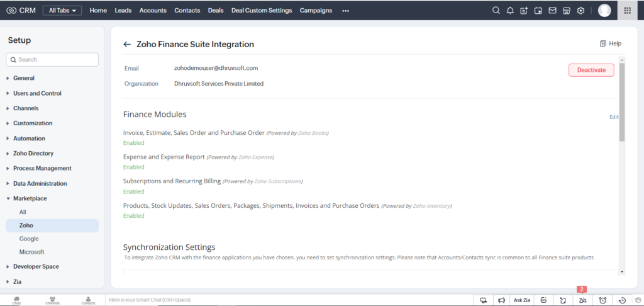This screenshot has height=306, width=644.
Task: Click the Setup search field
Action: coord(52,60)
